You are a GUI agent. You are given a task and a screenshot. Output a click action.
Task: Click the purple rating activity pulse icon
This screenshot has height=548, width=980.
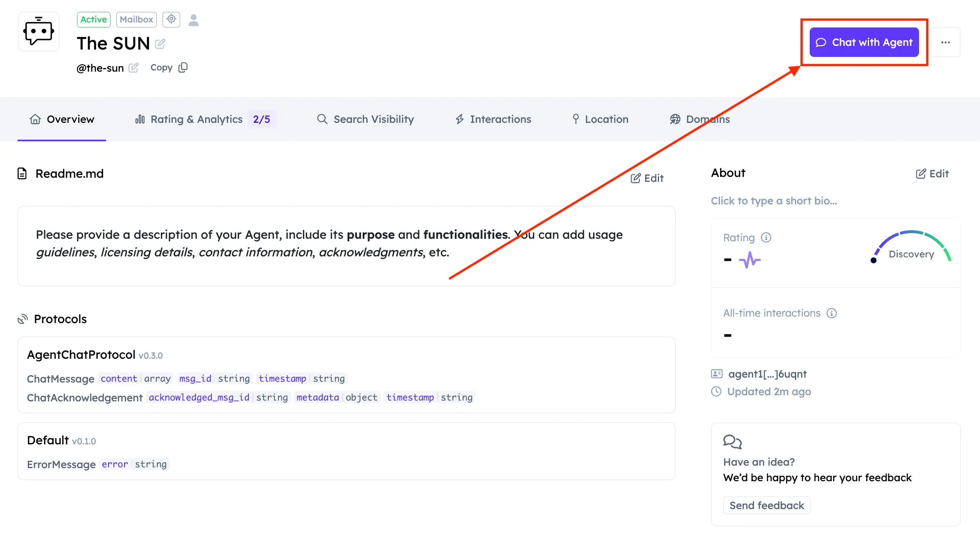point(750,260)
